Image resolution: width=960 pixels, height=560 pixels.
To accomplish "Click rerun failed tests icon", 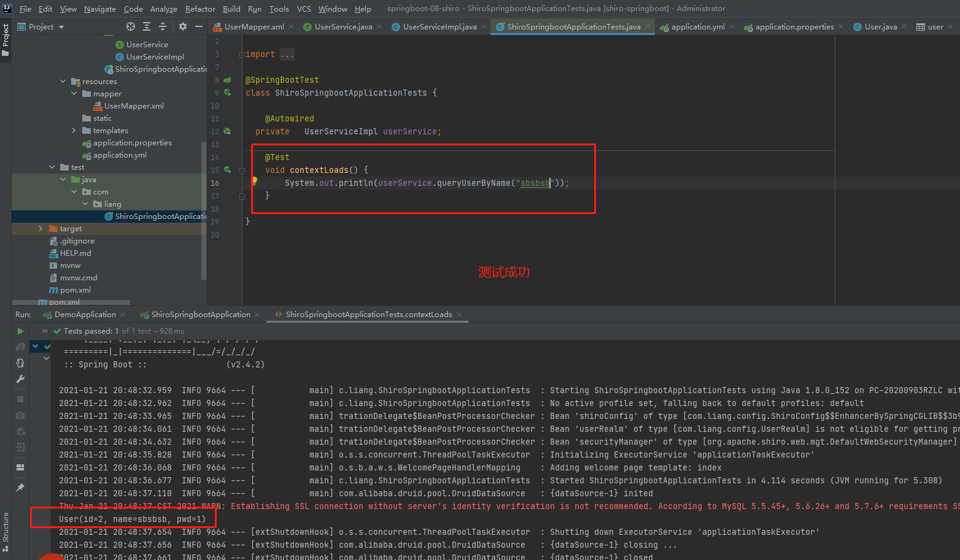I will click(20, 347).
